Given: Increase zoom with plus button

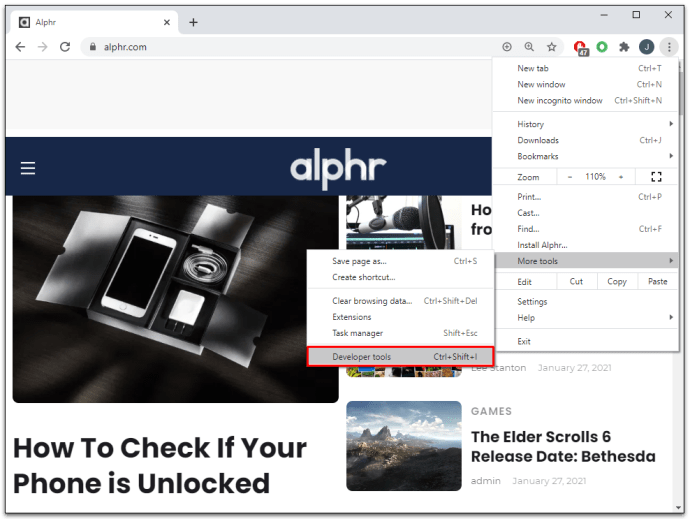Looking at the screenshot, I should [x=621, y=177].
